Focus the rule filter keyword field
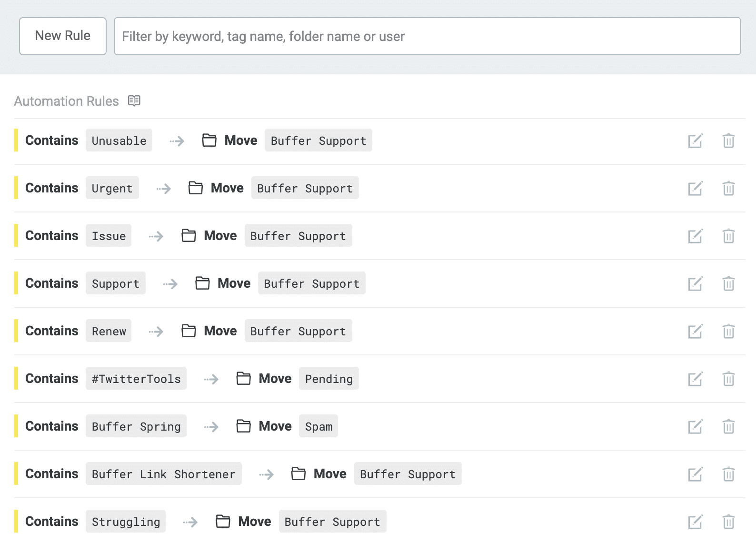The height and width of the screenshot is (544, 756). [x=428, y=36]
